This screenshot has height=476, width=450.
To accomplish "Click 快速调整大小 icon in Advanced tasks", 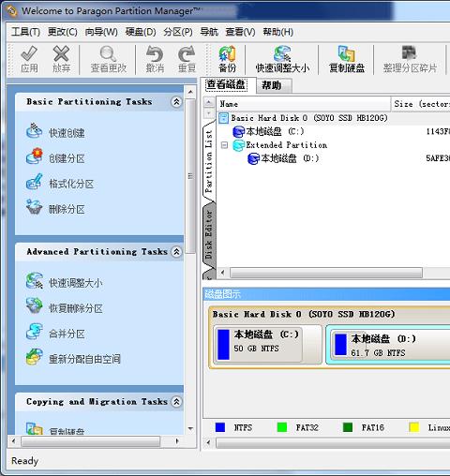I will tap(34, 281).
